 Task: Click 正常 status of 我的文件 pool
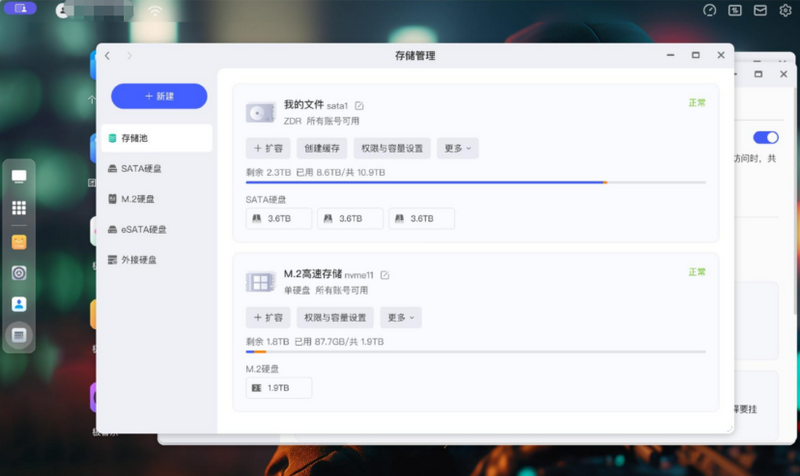click(697, 103)
